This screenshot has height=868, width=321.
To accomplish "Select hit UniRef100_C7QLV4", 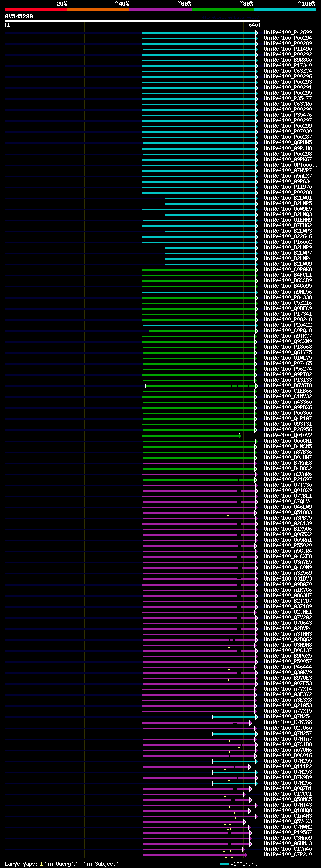I will 288,501.
